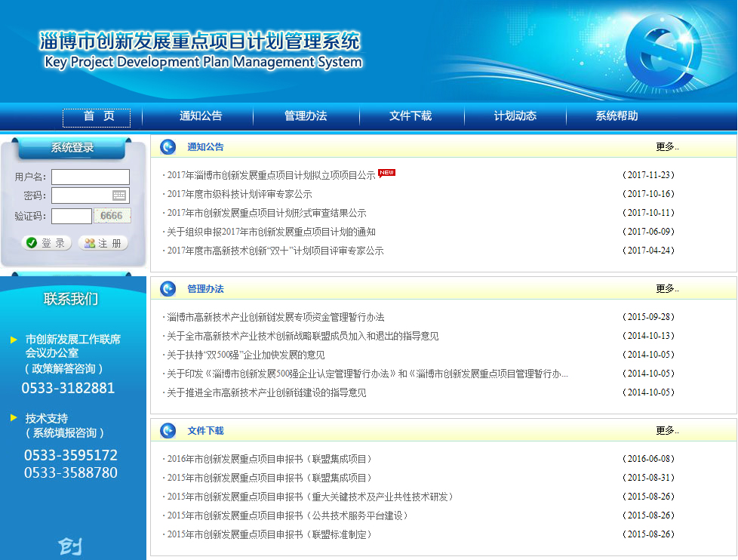Screen dimensions: 738x560
Task: Go to 通知公告 in the navigation bar
Action: click(201, 116)
